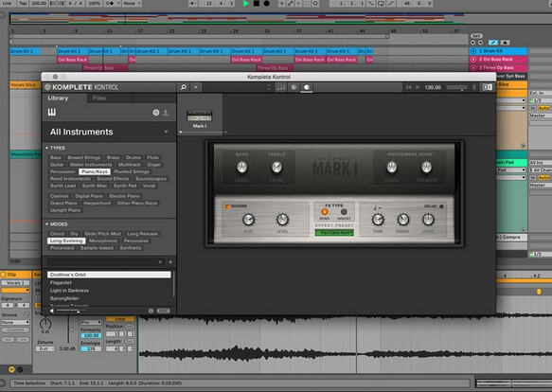Click the Ableton Tap tempo button
Image resolution: width=552 pixels, height=392 pixels.
[23, 3]
